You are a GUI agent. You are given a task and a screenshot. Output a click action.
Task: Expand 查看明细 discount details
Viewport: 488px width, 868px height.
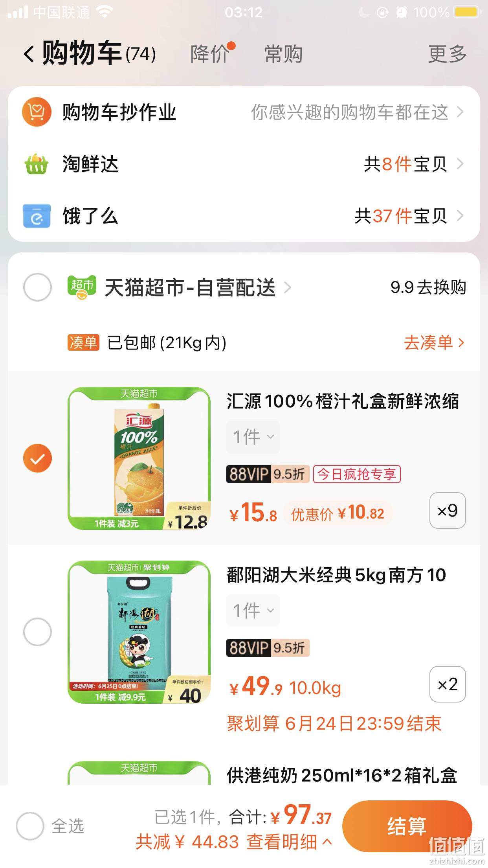click(289, 842)
